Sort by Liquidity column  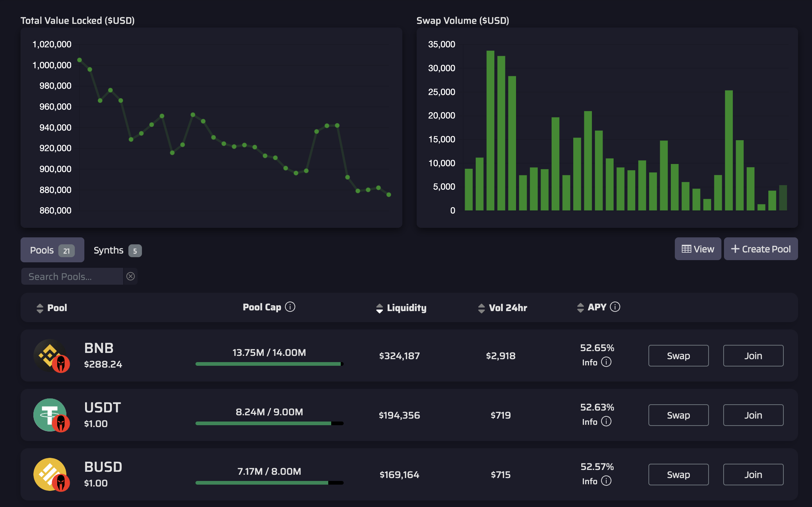401,308
